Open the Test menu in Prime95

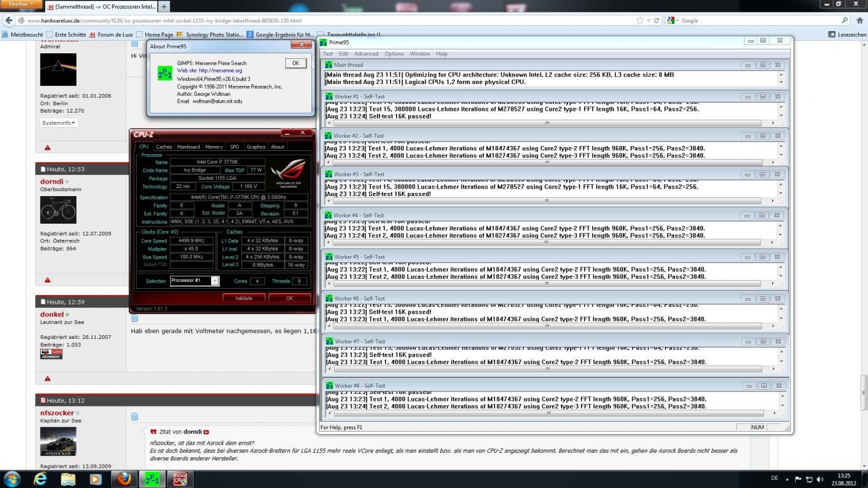[328, 54]
